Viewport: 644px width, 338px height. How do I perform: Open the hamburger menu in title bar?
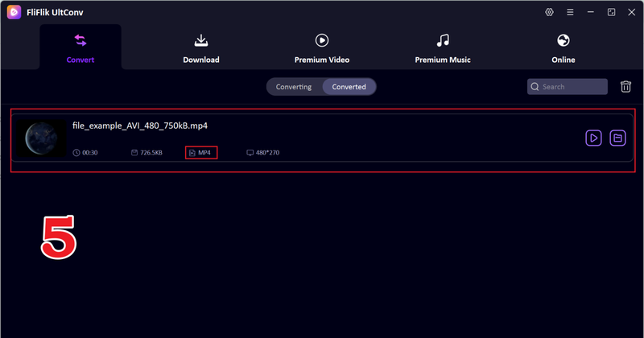point(570,12)
